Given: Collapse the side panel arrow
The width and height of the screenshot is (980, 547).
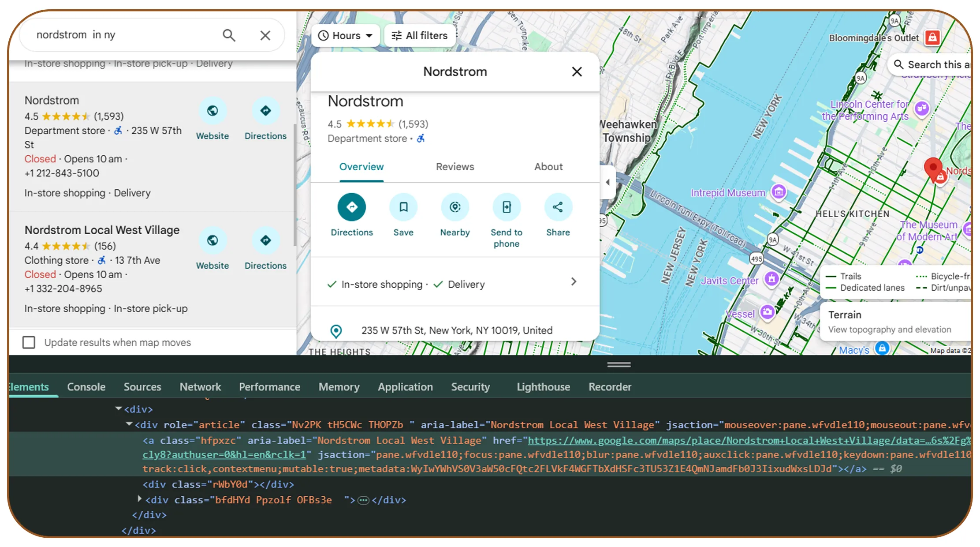Looking at the screenshot, I should (607, 182).
